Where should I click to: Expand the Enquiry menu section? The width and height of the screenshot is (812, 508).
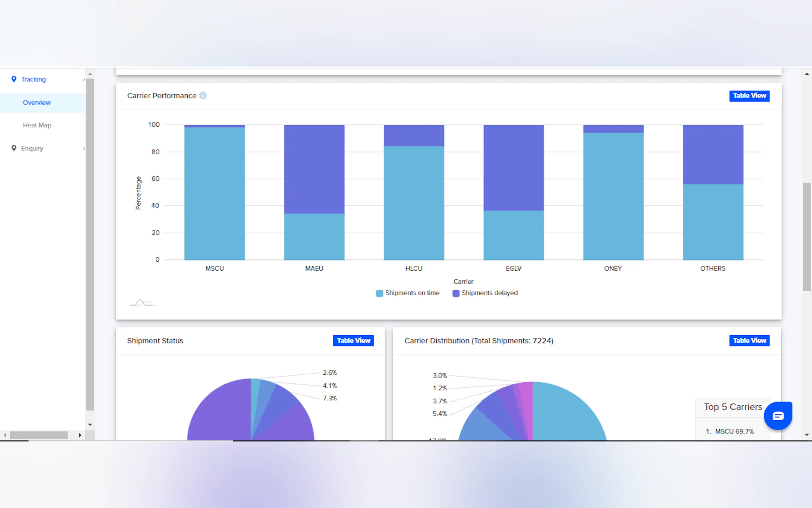[x=83, y=148]
